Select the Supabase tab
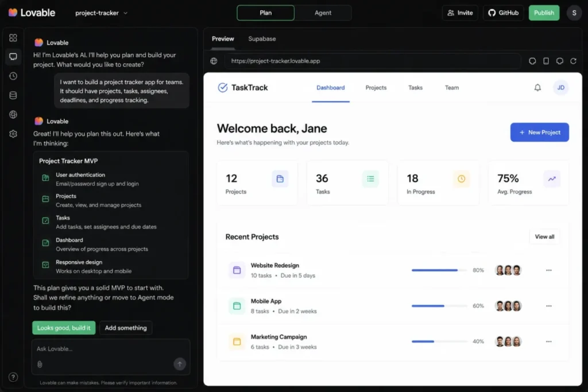The width and height of the screenshot is (588, 392). pyautogui.click(x=262, y=38)
